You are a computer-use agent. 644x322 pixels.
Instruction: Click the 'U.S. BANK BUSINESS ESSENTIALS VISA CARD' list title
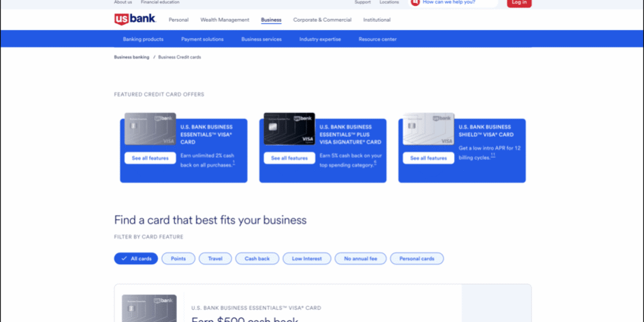[256, 308]
